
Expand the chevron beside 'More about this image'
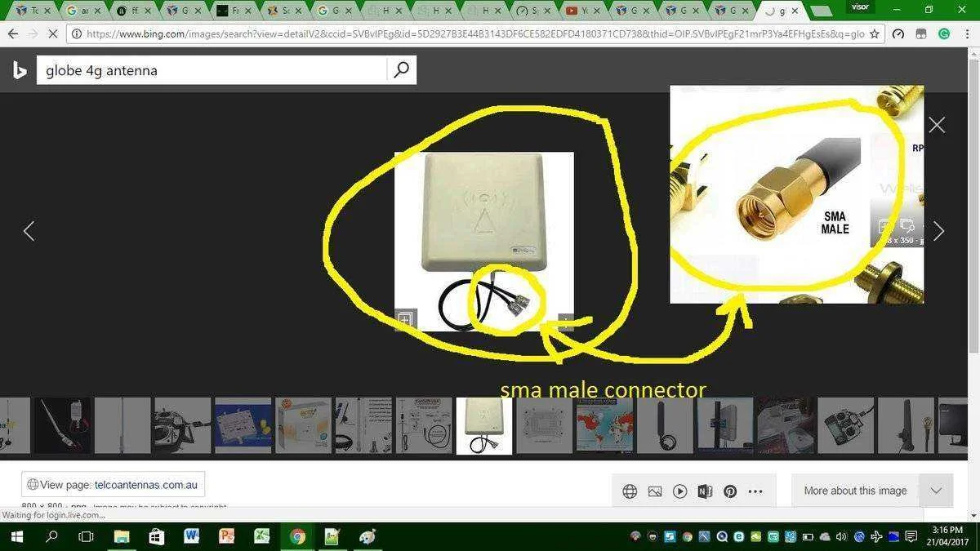click(936, 491)
